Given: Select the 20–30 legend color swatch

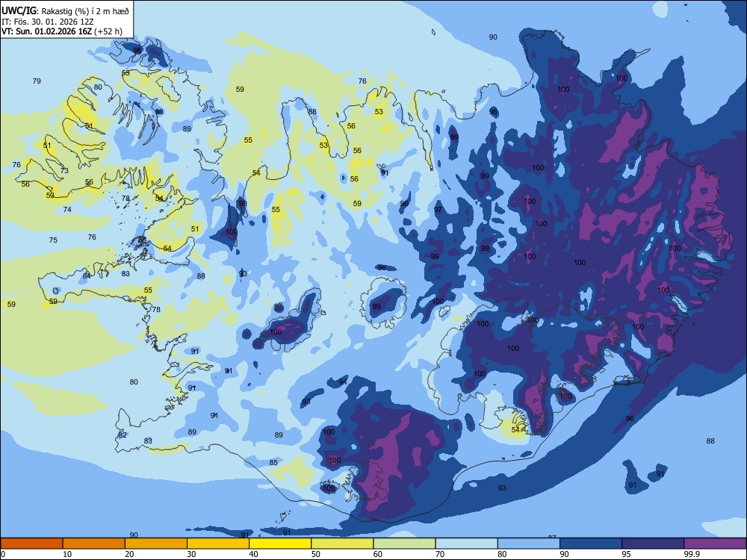Looking at the screenshot, I should click(156, 544).
